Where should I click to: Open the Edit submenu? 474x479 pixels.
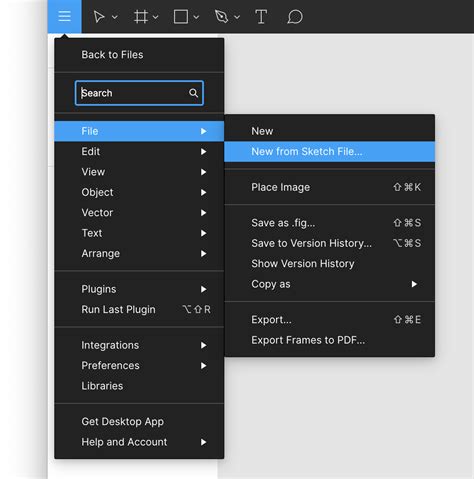[x=139, y=152]
